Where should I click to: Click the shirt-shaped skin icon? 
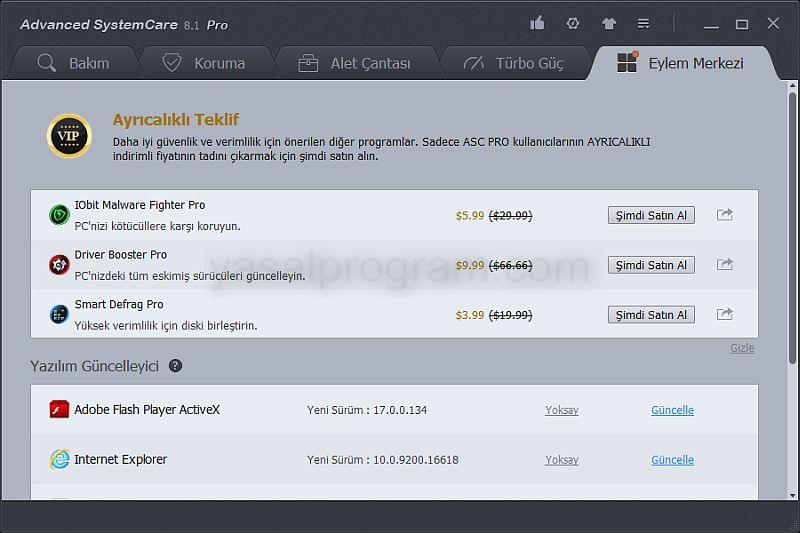[x=609, y=23]
